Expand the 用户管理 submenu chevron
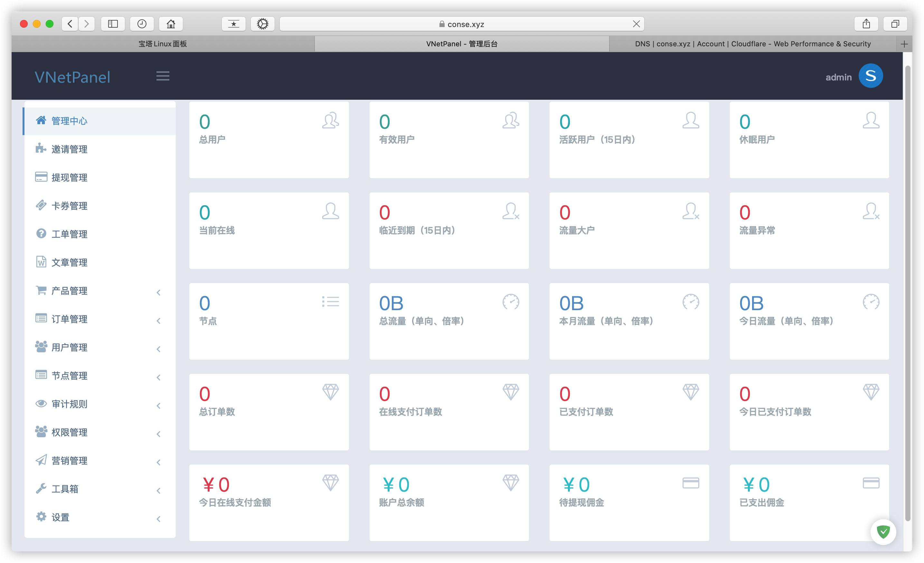This screenshot has width=924, height=563. (x=159, y=349)
